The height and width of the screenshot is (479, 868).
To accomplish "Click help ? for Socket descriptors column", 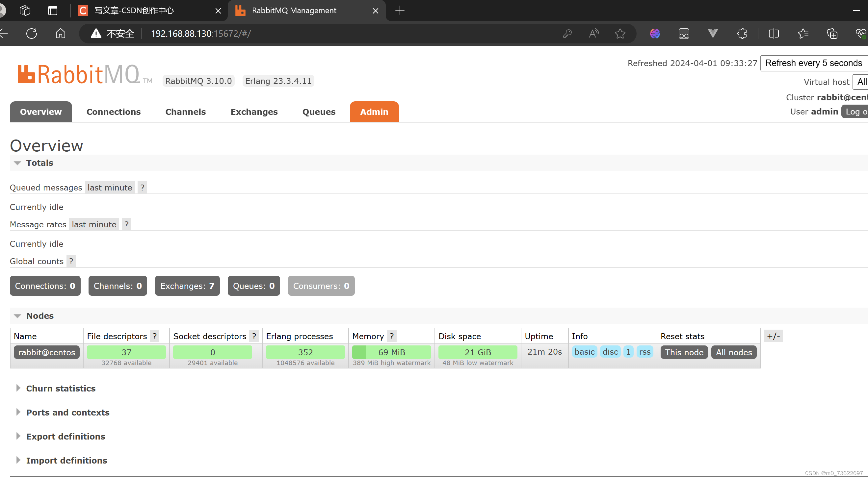I will pos(254,336).
